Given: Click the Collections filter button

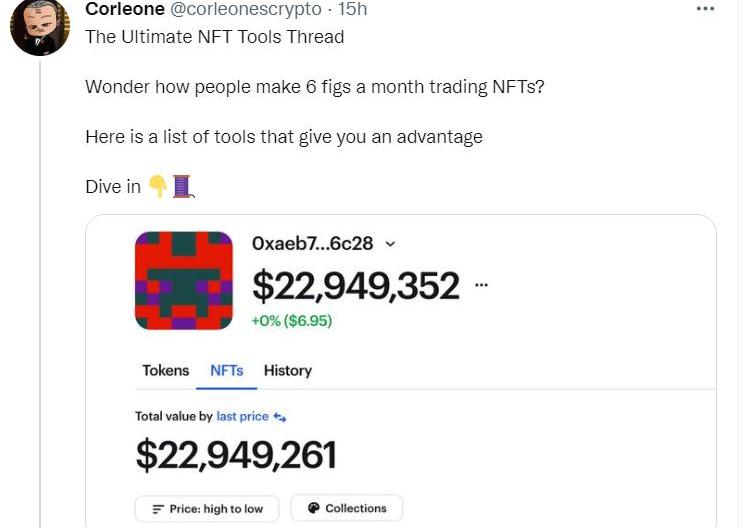Looking at the screenshot, I should pos(346,508).
